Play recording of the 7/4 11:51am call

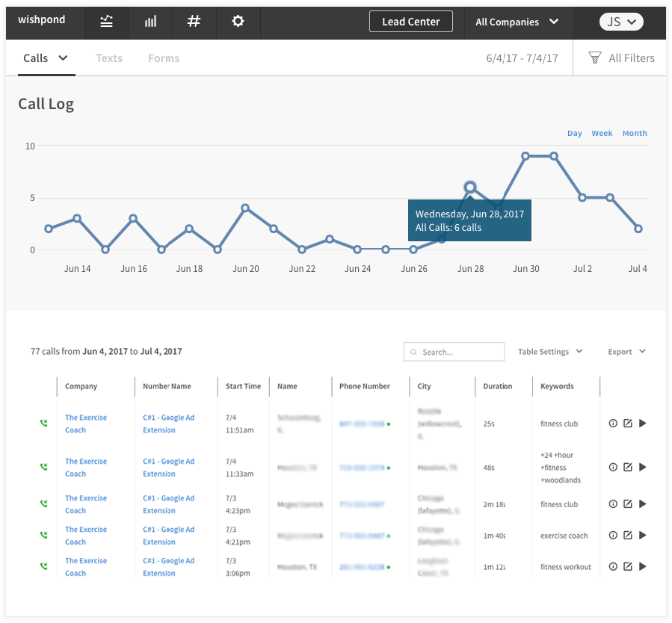[x=642, y=424]
